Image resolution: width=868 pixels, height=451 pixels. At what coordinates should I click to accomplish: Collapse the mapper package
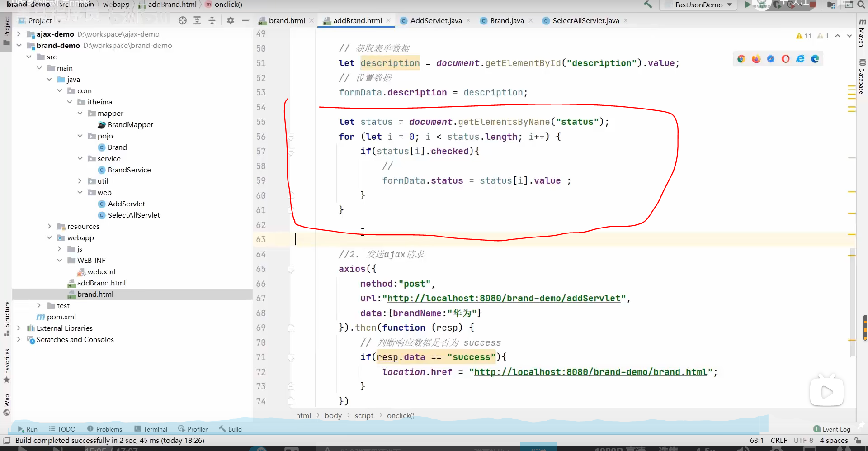80,113
